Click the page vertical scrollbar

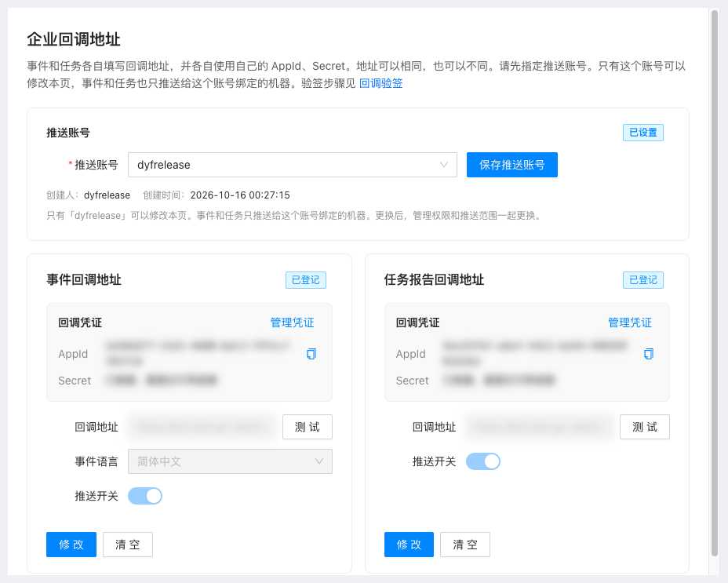pos(715,282)
